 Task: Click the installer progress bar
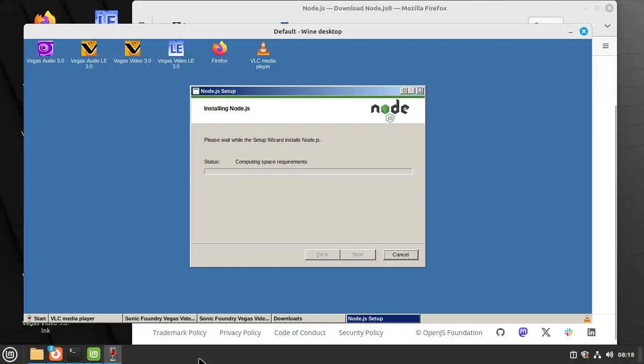[x=308, y=171]
